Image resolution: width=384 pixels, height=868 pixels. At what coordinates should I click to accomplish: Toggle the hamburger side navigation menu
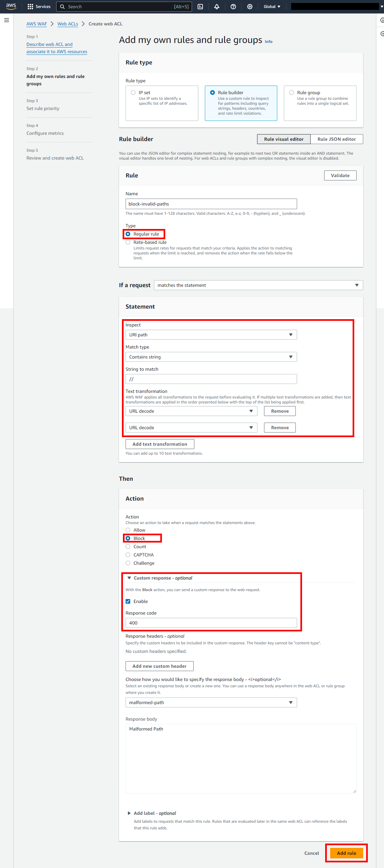(6, 20)
